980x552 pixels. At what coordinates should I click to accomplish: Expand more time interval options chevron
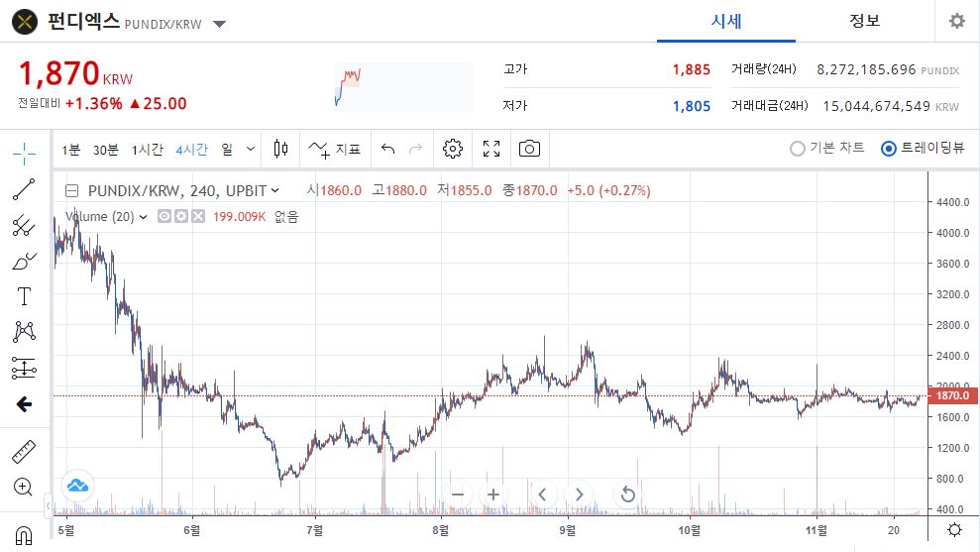point(251,149)
